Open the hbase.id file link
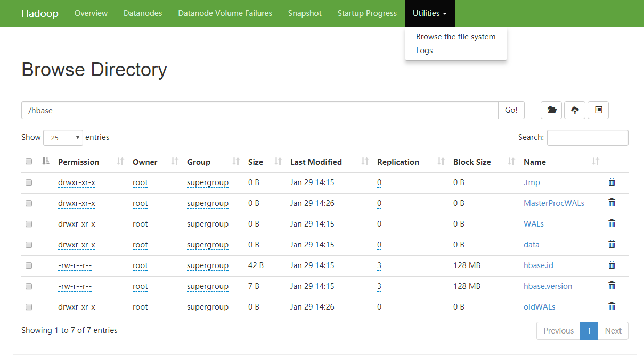Viewport: 644px width, 358px height. coord(539,265)
